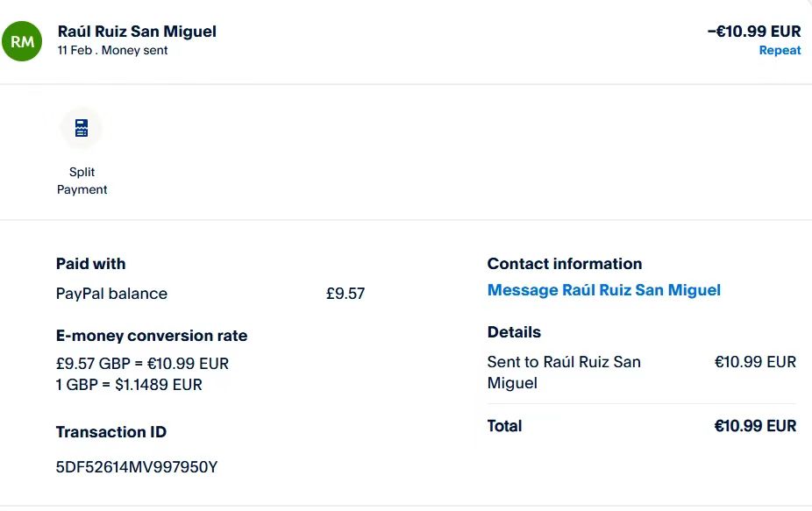Click the 11 Feb Money sent subtitle
This screenshot has width=812, height=511.
pos(112,51)
